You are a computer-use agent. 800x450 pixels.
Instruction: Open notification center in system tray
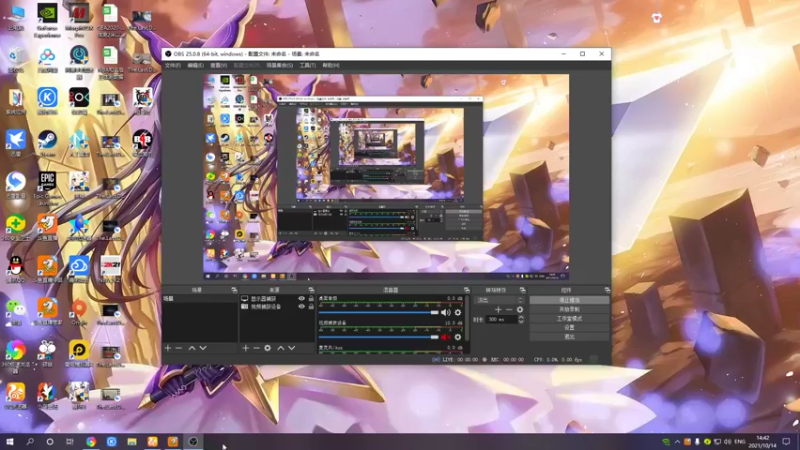[x=786, y=442]
